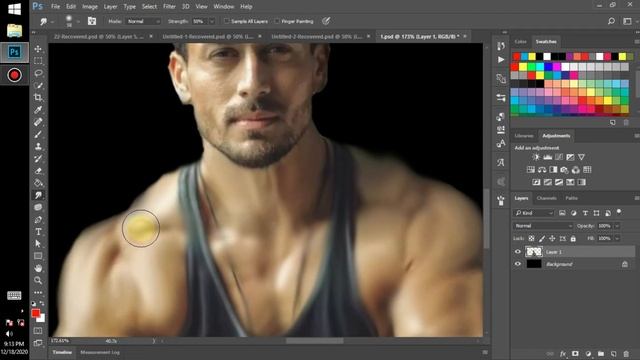This screenshot has width=640, height=360.
Task: Toggle Sample All Layers checkbox
Action: click(227, 21)
